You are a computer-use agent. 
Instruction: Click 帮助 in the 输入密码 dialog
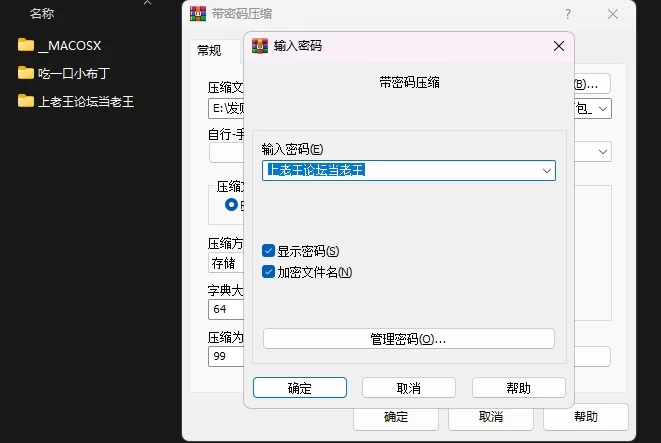pos(519,388)
